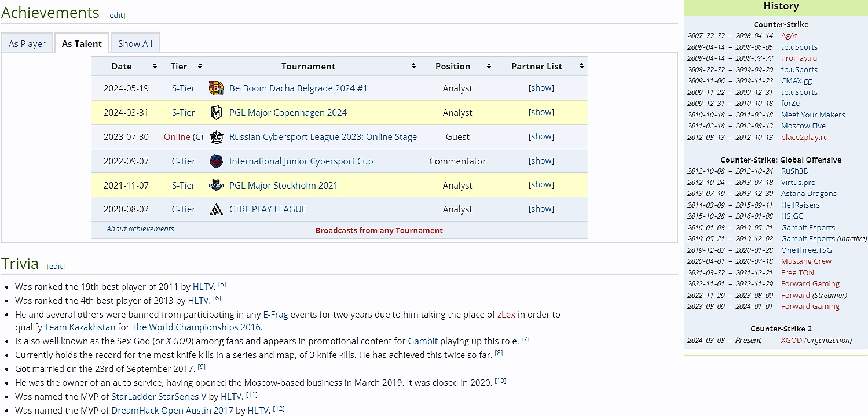Edit the Achievements section
The width and height of the screenshot is (868, 417).
(x=116, y=16)
